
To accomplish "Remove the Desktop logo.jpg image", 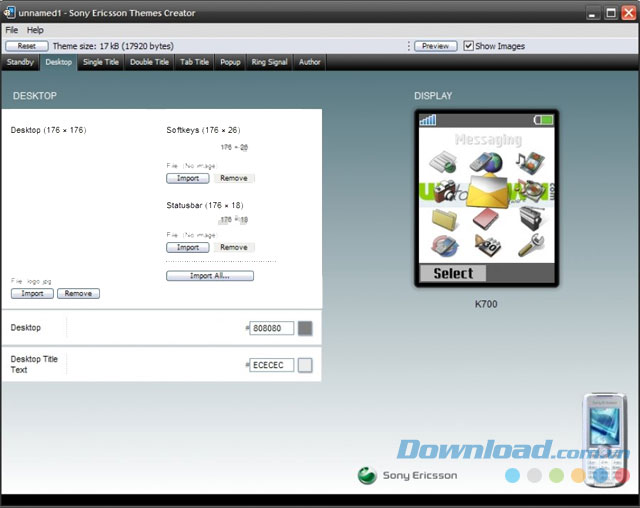I will pos(78,293).
